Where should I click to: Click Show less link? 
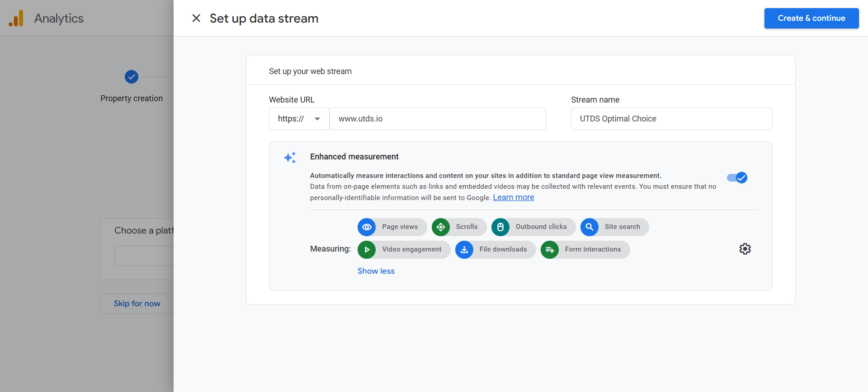(x=376, y=271)
